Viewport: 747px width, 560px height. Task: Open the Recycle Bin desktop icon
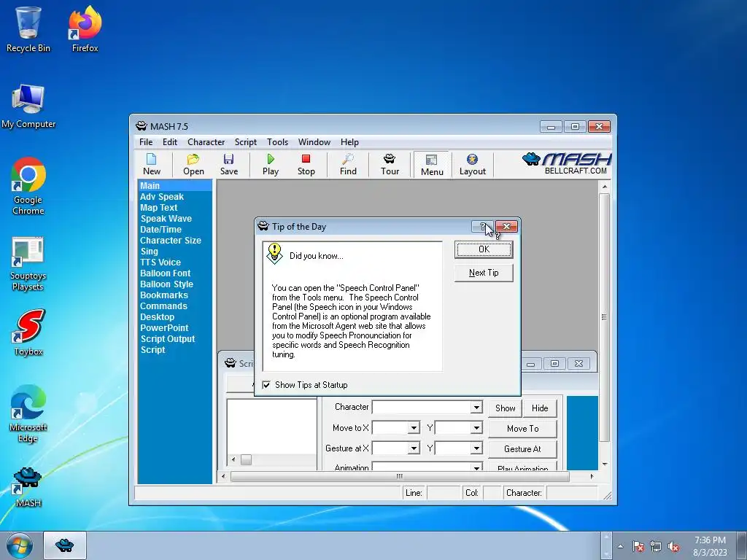point(28,29)
